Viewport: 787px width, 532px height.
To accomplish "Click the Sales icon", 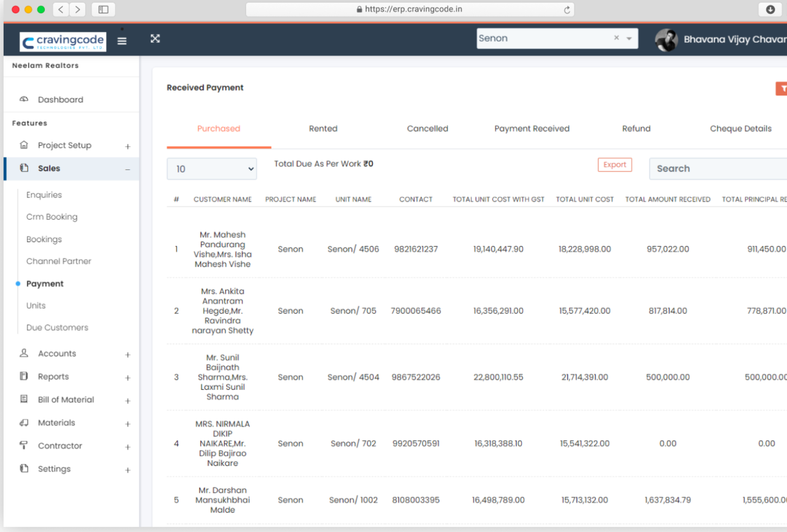I will [24, 168].
